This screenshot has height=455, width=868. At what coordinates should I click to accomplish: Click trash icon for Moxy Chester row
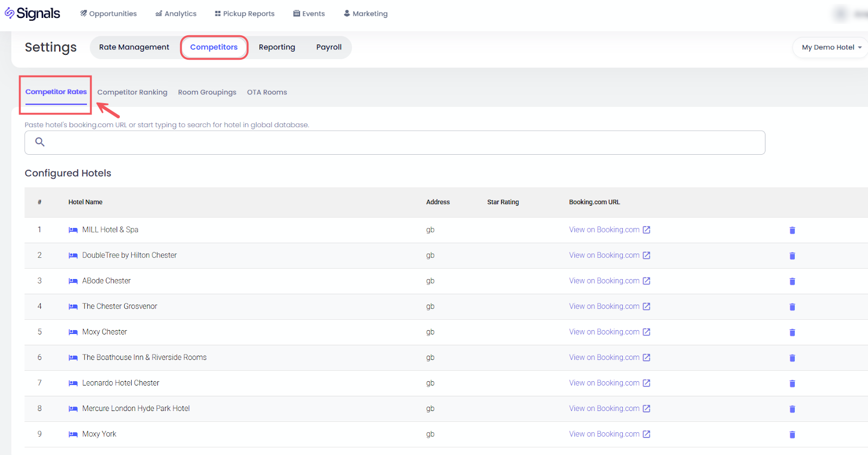tap(792, 332)
